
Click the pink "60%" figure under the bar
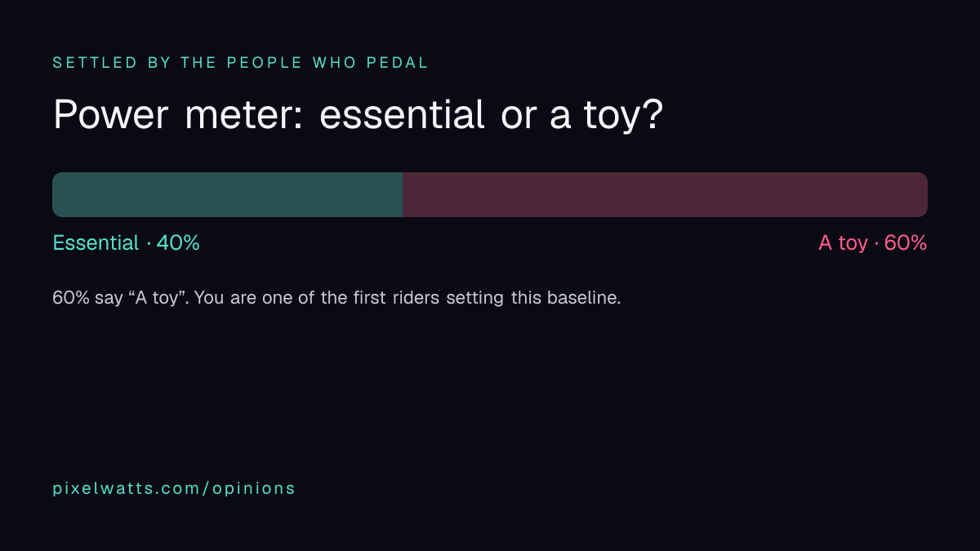pos(906,243)
